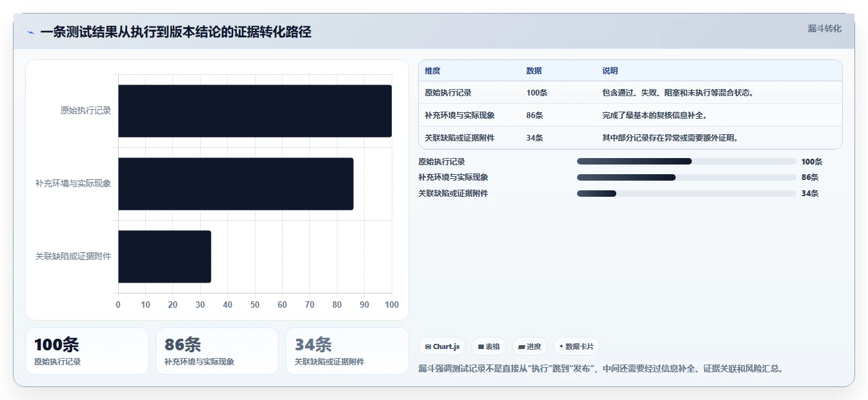Click the Chart.js tag chip
868x400 pixels.
click(442, 346)
